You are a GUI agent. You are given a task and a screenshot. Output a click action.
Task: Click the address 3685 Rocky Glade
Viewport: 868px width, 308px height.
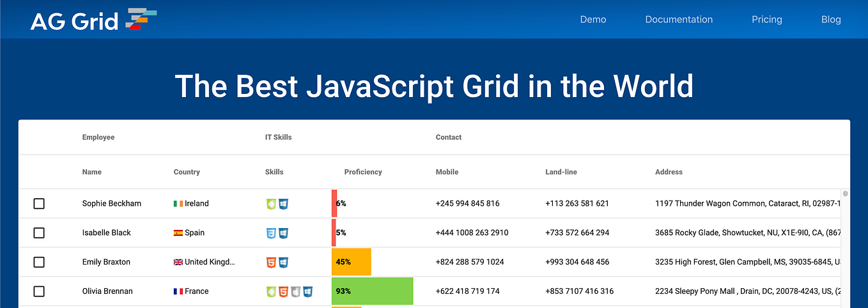[748, 233]
